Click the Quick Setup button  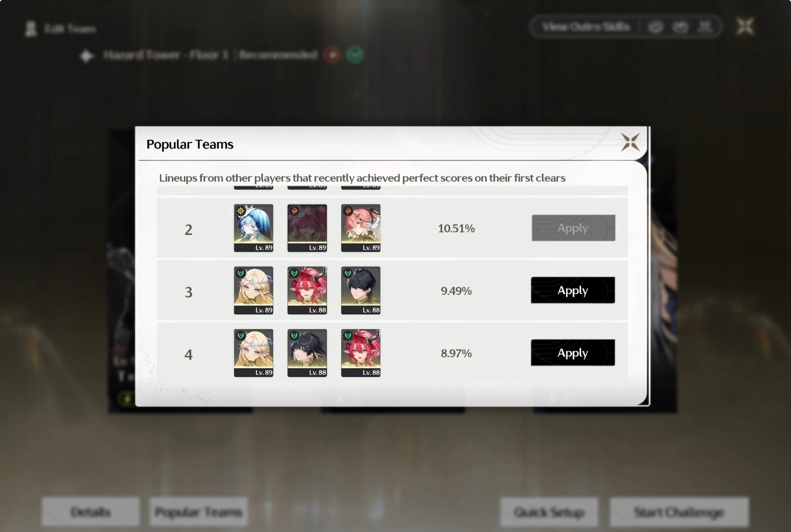click(x=549, y=512)
